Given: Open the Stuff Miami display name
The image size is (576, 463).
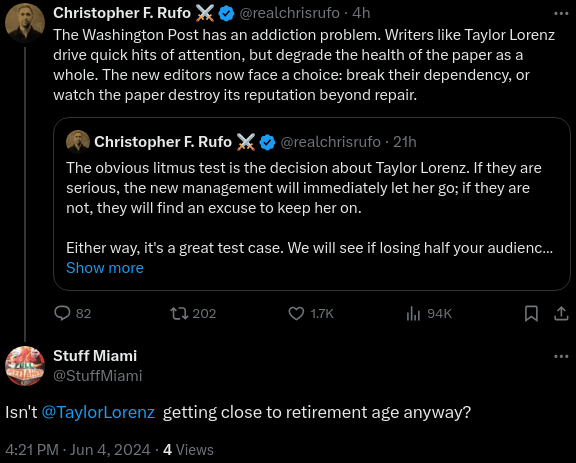Looking at the screenshot, I should pyautogui.click(x=95, y=356).
